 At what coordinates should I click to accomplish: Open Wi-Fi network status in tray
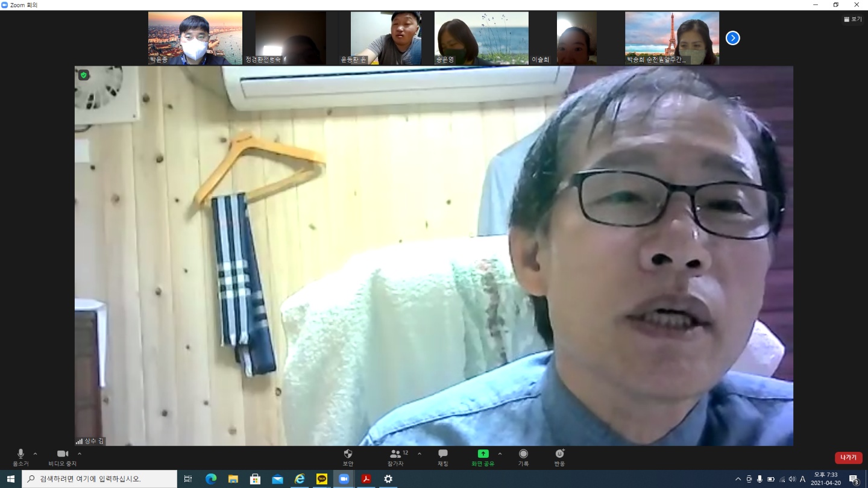[x=782, y=479]
